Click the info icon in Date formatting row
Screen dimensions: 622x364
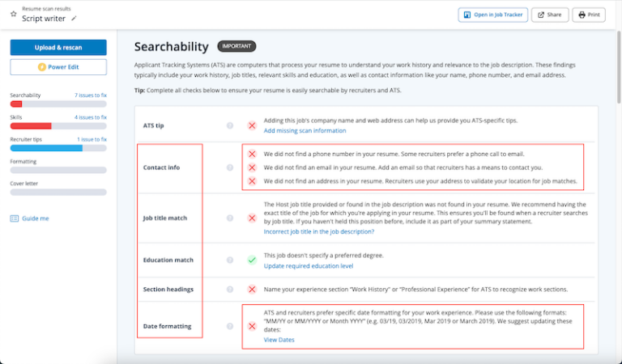pyautogui.click(x=230, y=326)
